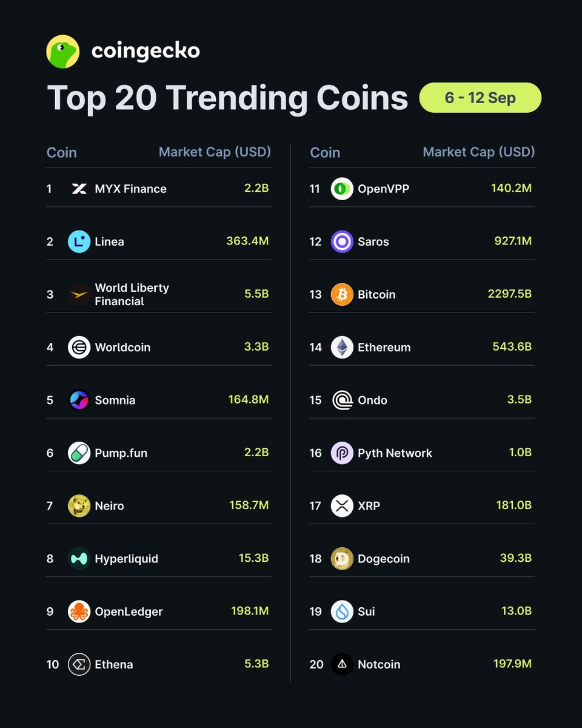Click the Linea coin logo
582x728 pixels.
coord(79,241)
